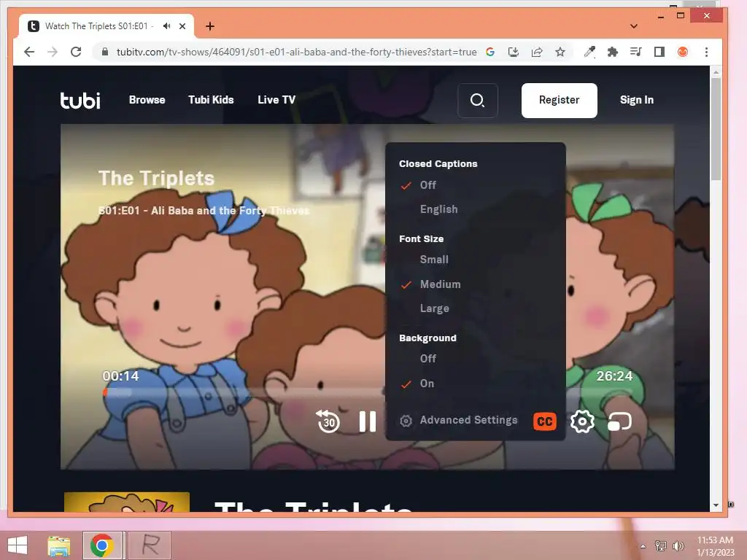Viewport: 747px width, 560px height.
Task: Open the Tubi search icon
Action: click(x=477, y=101)
